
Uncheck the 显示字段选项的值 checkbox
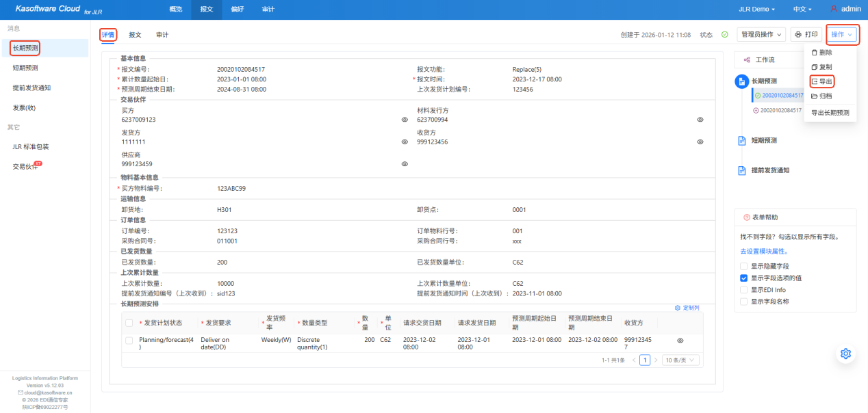click(x=743, y=278)
